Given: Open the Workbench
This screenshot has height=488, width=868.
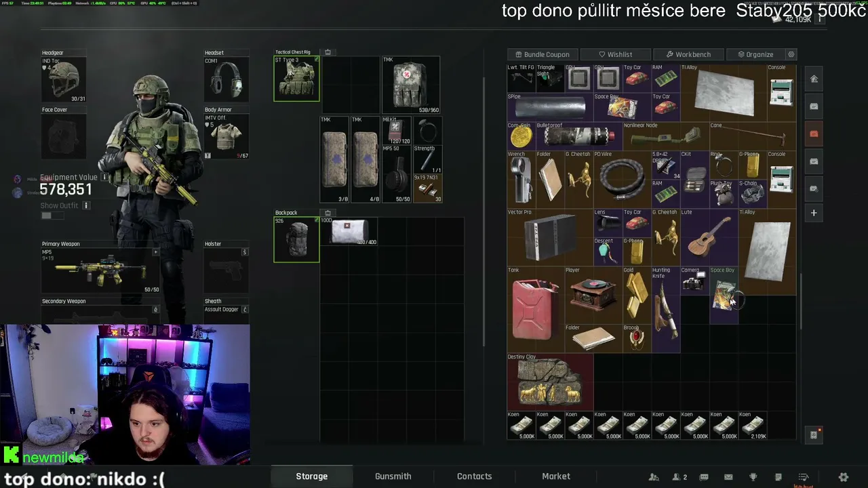Looking at the screenshot, I should pos(688,54).
